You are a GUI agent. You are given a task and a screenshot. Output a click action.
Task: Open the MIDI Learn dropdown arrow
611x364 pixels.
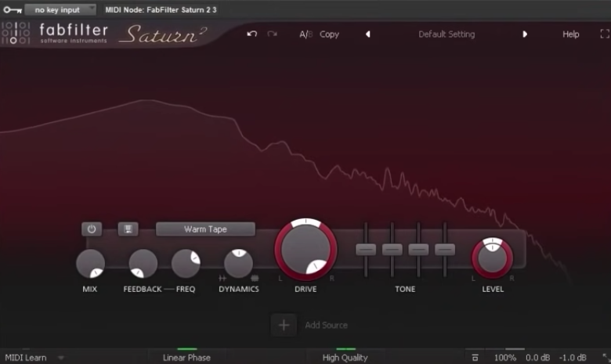point(61,358)
